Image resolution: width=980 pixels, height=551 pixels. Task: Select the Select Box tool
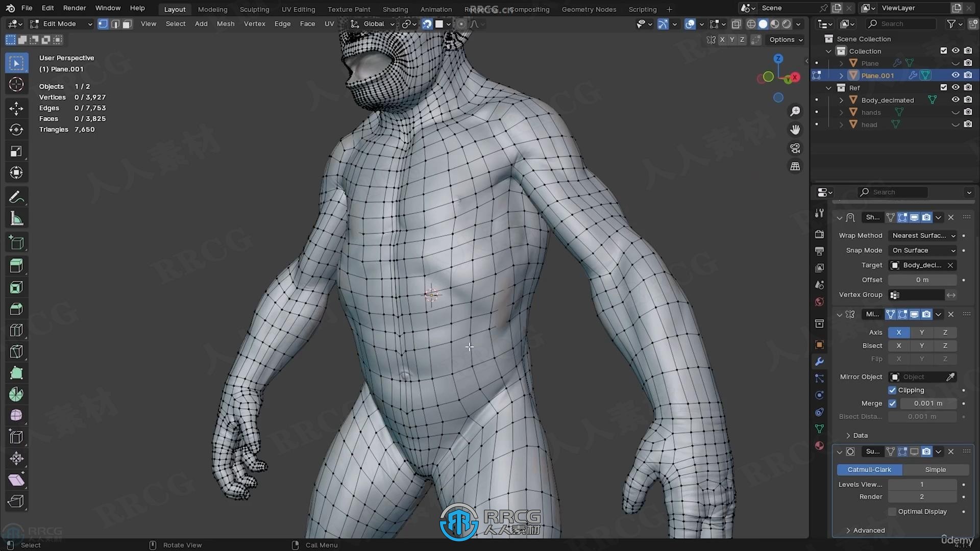coord(16,63)
